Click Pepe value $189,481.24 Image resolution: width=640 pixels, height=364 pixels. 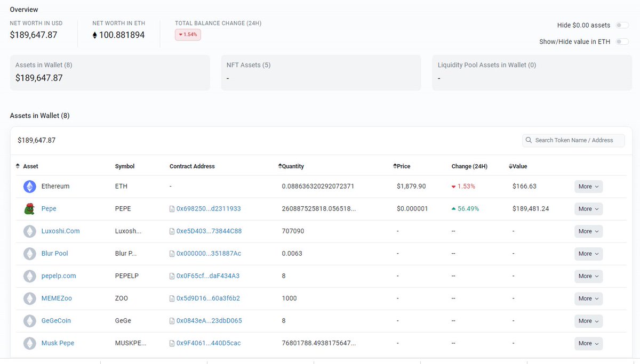[531, 209]
